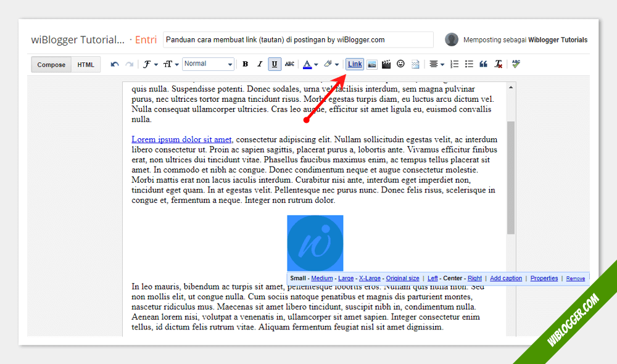Switch to the Compose tab
Screen dimensions: 617x364
point(51,65)
